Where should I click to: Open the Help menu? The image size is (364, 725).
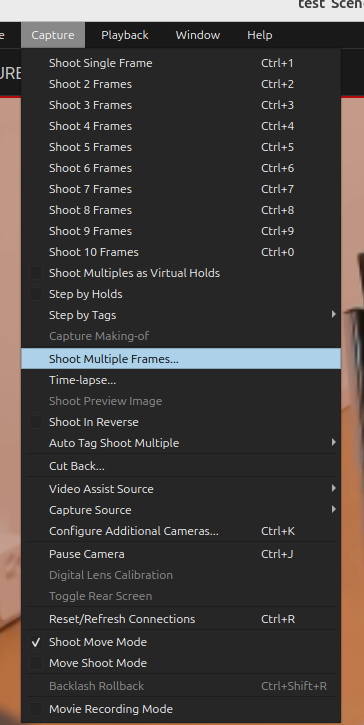pyautogui.click(x=259, y=35)
